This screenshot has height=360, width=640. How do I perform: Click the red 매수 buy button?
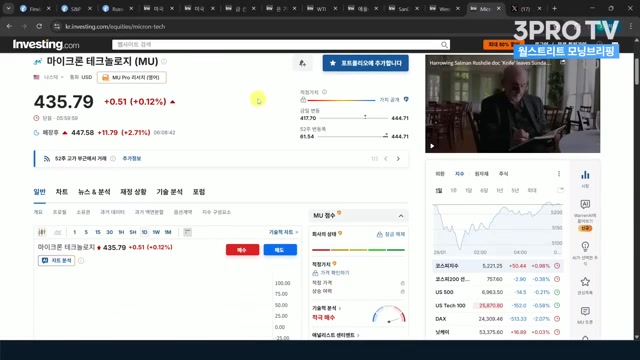[x=242, y=250]
